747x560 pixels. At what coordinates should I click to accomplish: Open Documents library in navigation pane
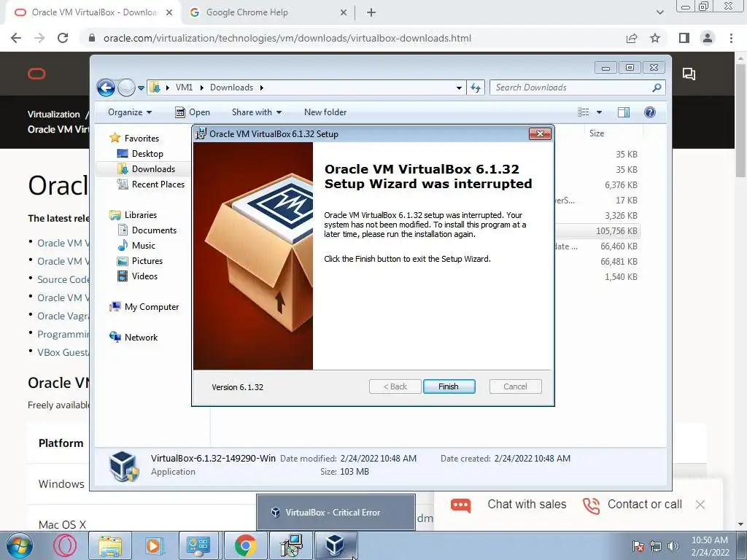click(x=154, y=230)
